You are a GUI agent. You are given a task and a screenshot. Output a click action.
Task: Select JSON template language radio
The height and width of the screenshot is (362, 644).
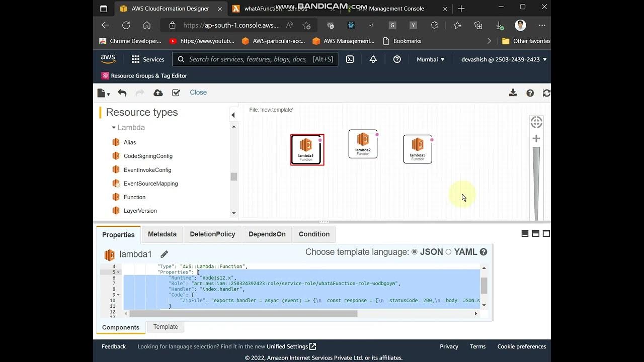(415, 252)
